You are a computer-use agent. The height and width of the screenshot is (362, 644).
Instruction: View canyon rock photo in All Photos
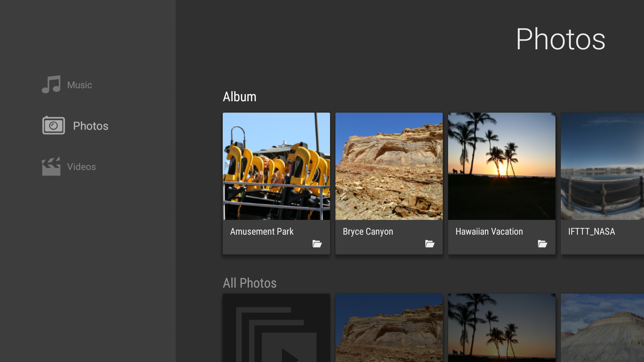coord(389,328)
